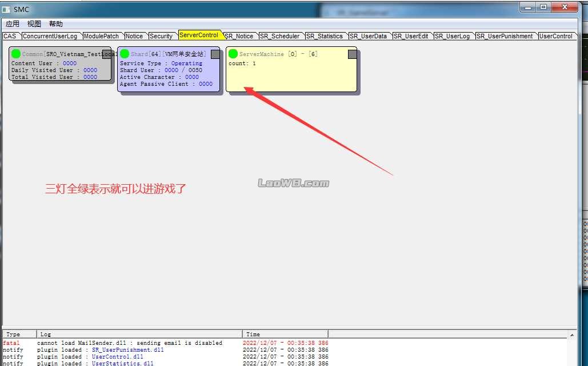Image resolution: width=588 pixels, height=366 pixels.
Task: Go to the SR_Scheduler tab
Action: coord(279,36)
